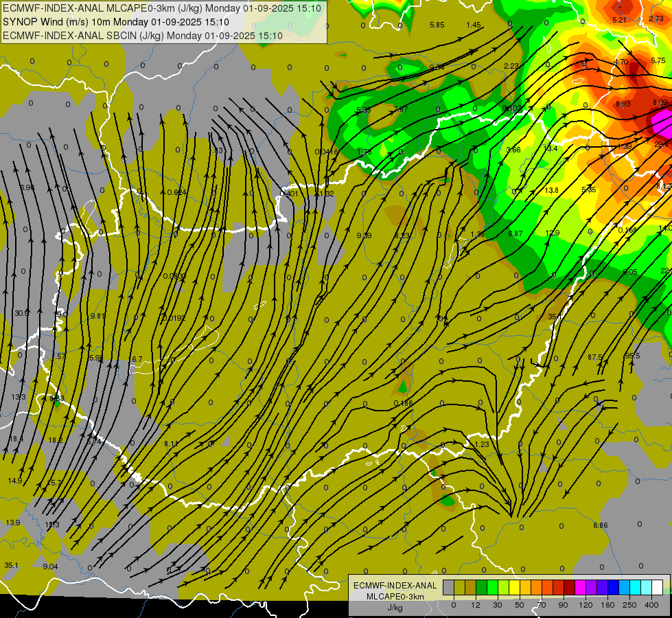Click the map value '95.5'
The height and width of the screenshot is (618, 672).
click(x=633, y=356)
